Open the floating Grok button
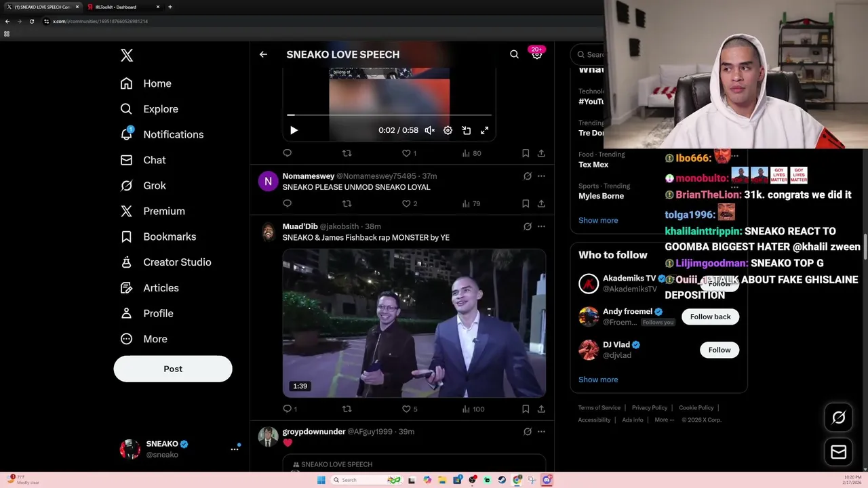The image size is (868, 488). pyautogui.click(x=839, y=418)
